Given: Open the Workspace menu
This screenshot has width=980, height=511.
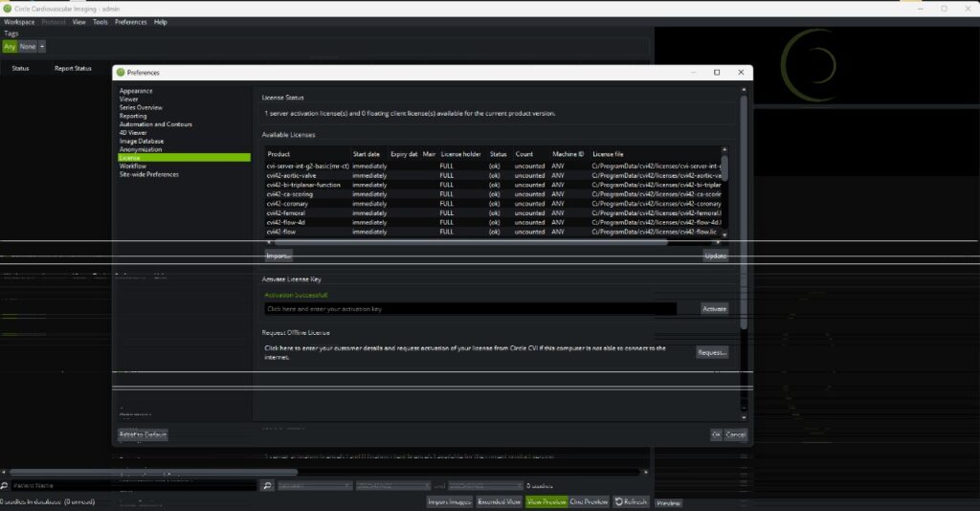Looking at the screenshot, I should point(19,21).
